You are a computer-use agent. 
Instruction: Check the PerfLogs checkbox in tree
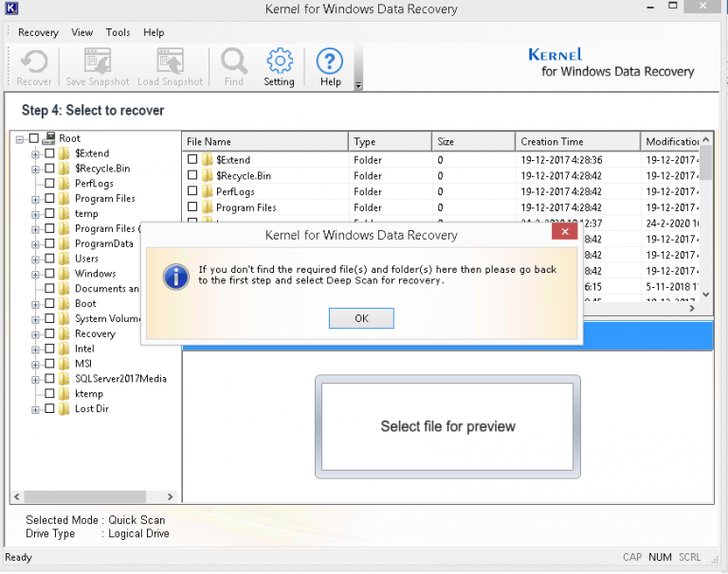49,184
